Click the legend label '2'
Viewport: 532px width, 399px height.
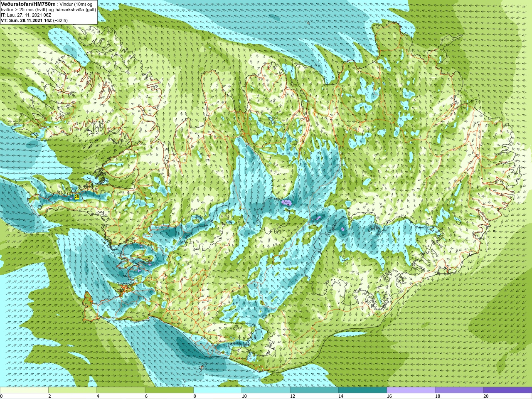tap(49, 396)
